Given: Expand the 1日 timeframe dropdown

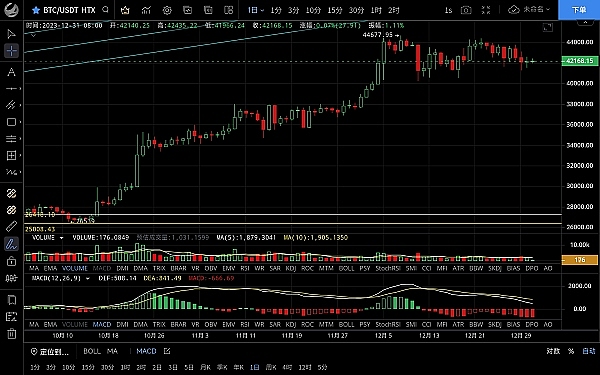Looking at the screenshot, I should [x=255, y=10].
